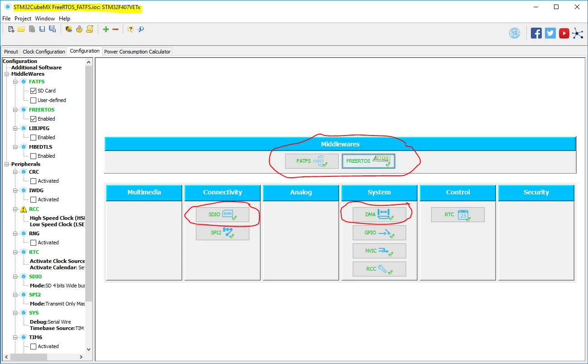Collapse the FATFS tree node
The width and height of the screenshot is (588, 364).
coord(15,82)
